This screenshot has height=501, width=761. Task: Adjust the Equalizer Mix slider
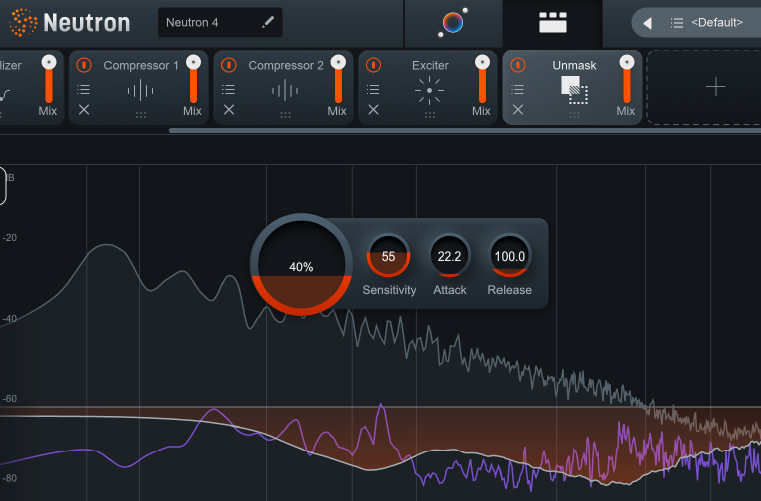pos(49,79)
